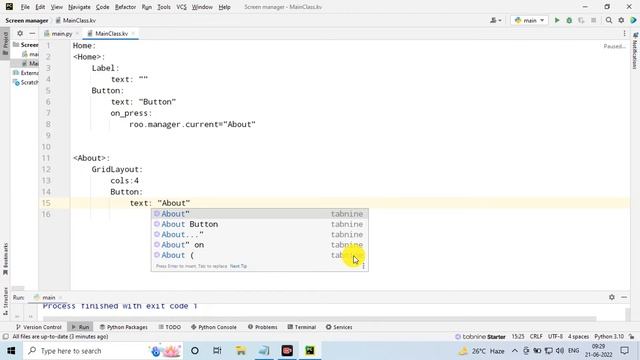
Task: Open the Services tool window
Action: click(339, 327)
